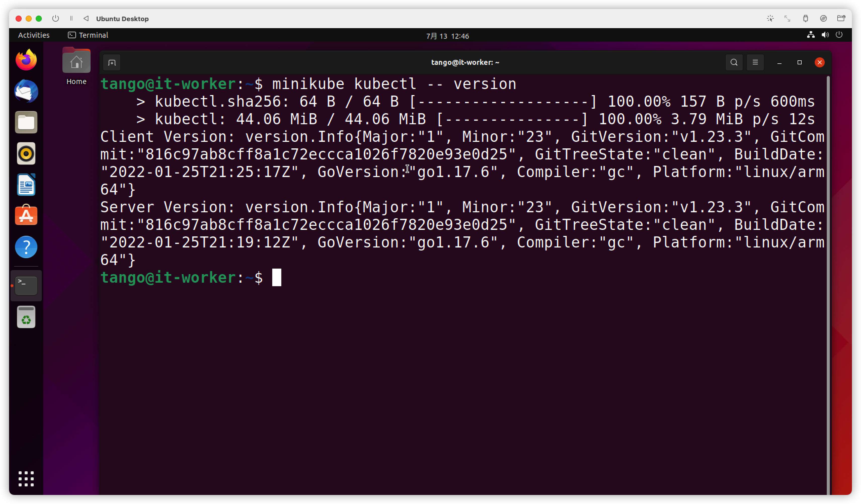Open Ubuntu Software store
The height and width of the screenshot is (504, 861).
[x=26, y=216]
